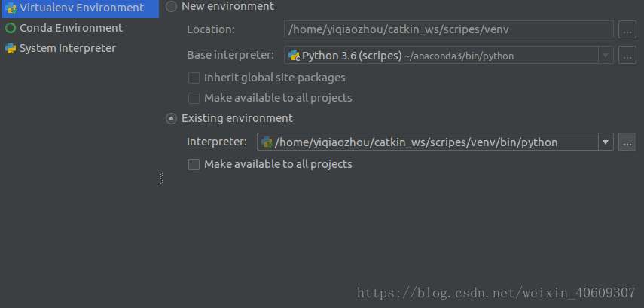Image resolution: width=644 pixels, height=308 pixels.
Task: Choose the New environment radio button
Action: pos(171,6)
